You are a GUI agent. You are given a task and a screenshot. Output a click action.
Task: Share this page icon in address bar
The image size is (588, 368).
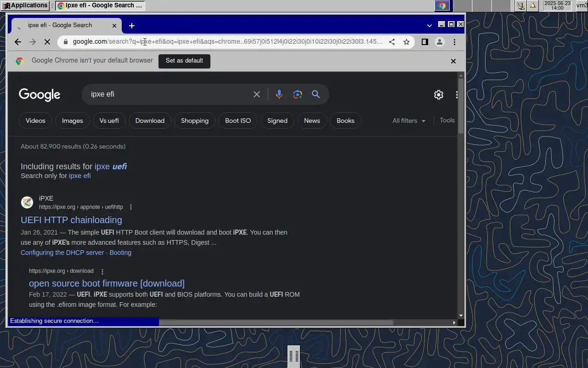pos(392,42)
